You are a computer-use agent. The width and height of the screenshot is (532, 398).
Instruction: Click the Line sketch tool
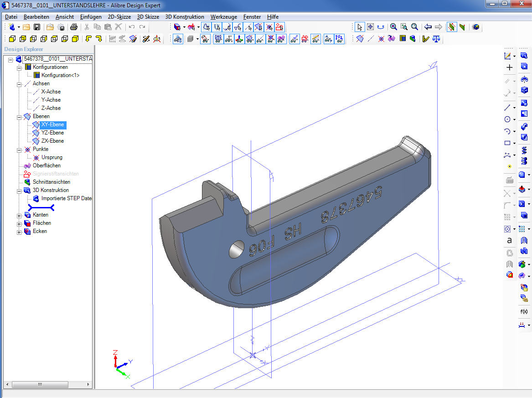[507, 108]
